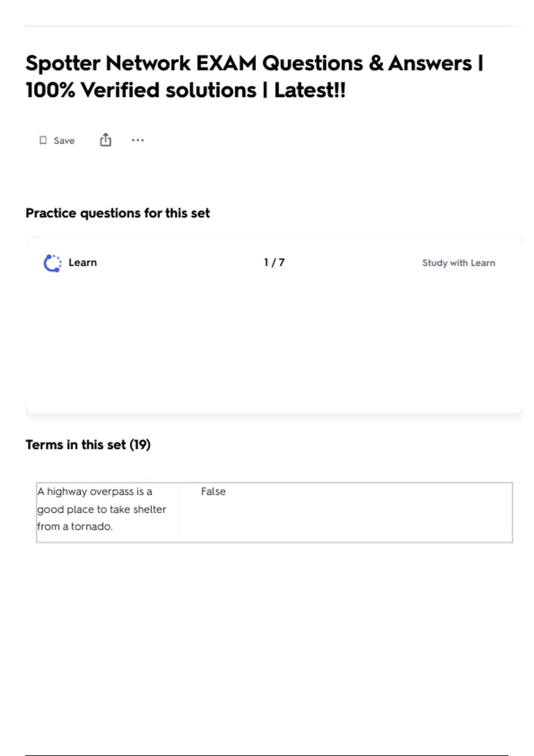
Task: Click the circular Learn mode icon
Action: coord(53,263)
